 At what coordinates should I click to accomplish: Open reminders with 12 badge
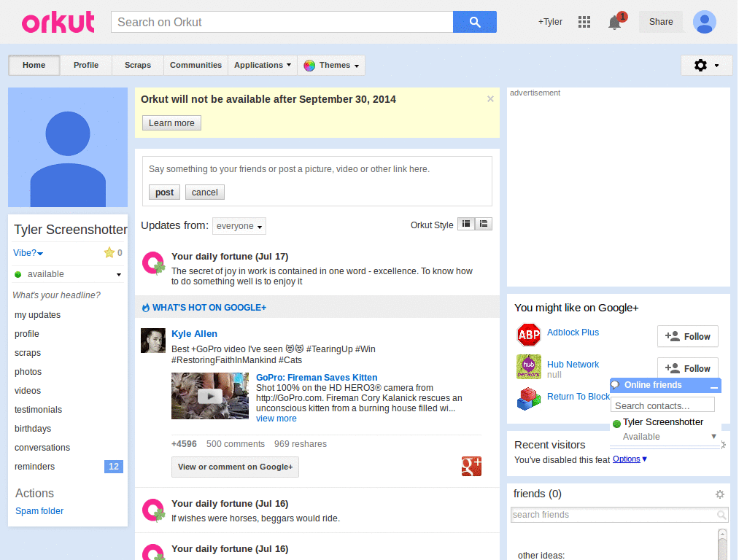(68, 467)
